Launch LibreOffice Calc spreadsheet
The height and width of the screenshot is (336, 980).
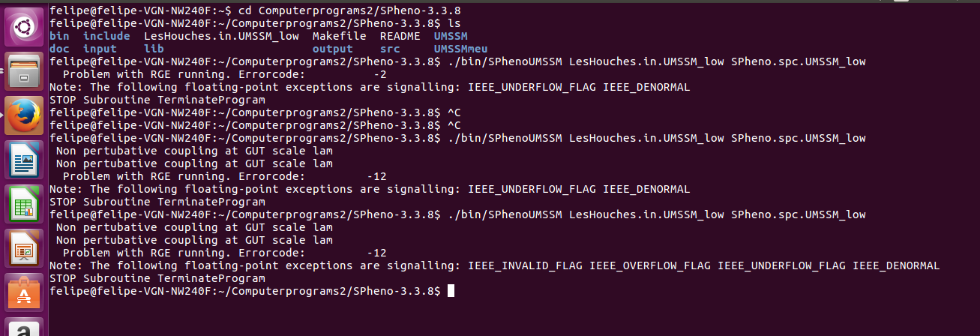[23, 203]
